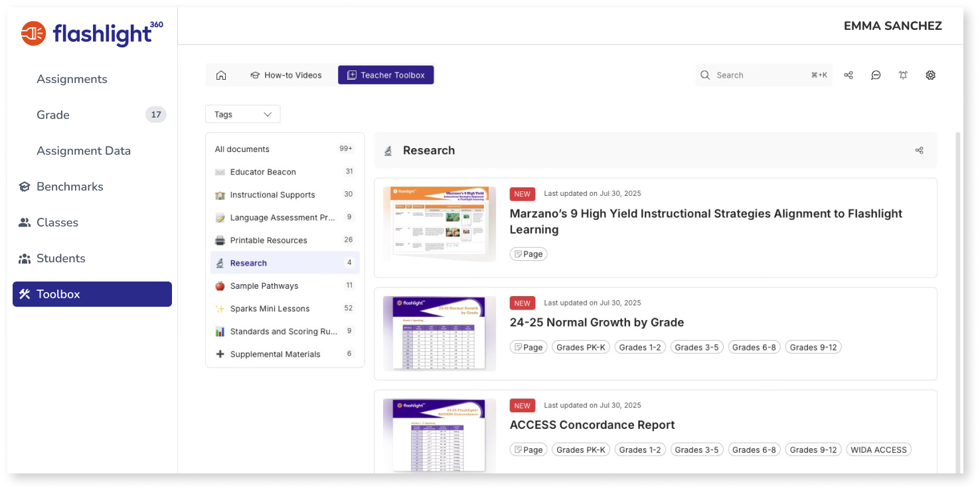Image resolution: width=980 pixels, height=490 pixels.
Task: Select All documents category
Action: coord(285,149)
